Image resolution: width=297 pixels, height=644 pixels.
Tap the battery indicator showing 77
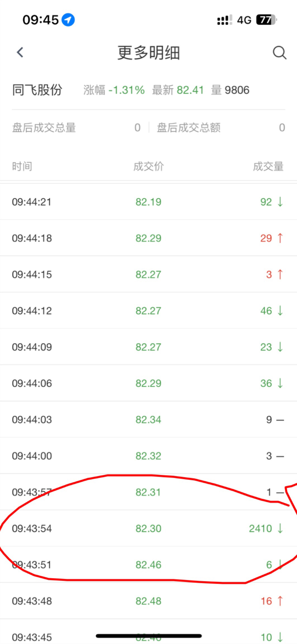[267, 20]
